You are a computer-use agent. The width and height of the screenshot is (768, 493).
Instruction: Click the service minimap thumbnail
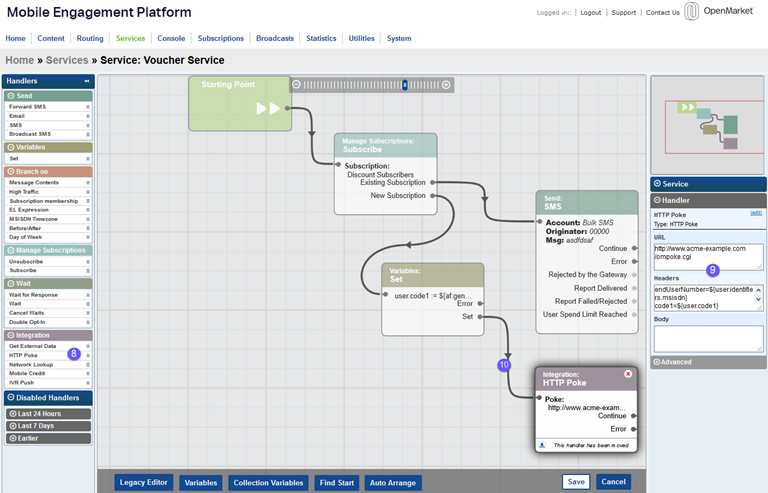707,124
